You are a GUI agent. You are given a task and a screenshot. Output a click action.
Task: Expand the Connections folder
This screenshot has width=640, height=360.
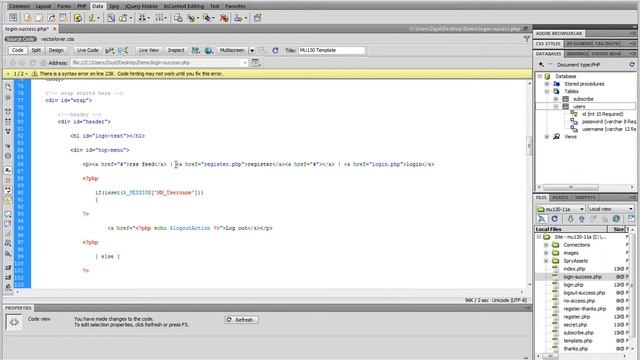546,245
